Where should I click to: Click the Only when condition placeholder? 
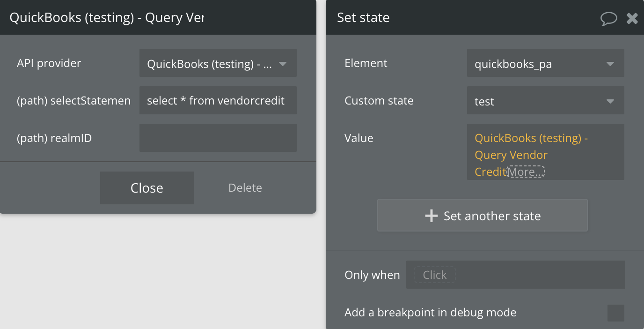coord(434,275)
